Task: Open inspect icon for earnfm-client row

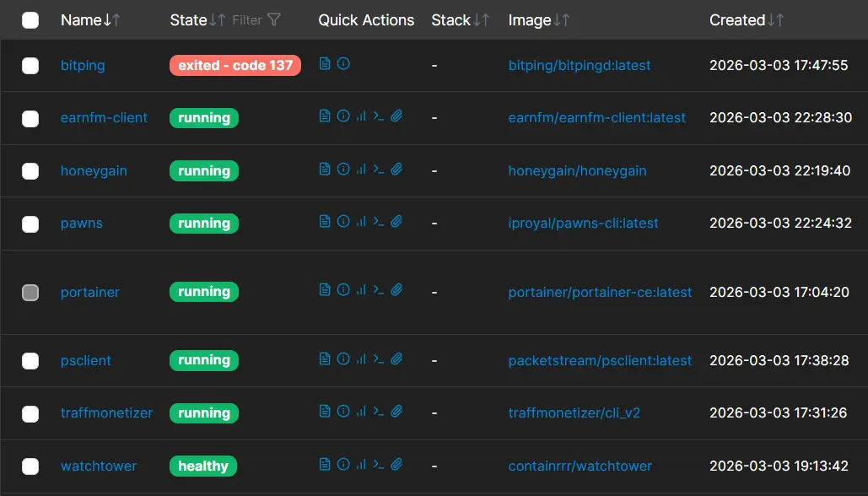Action: tap(343, 116)
